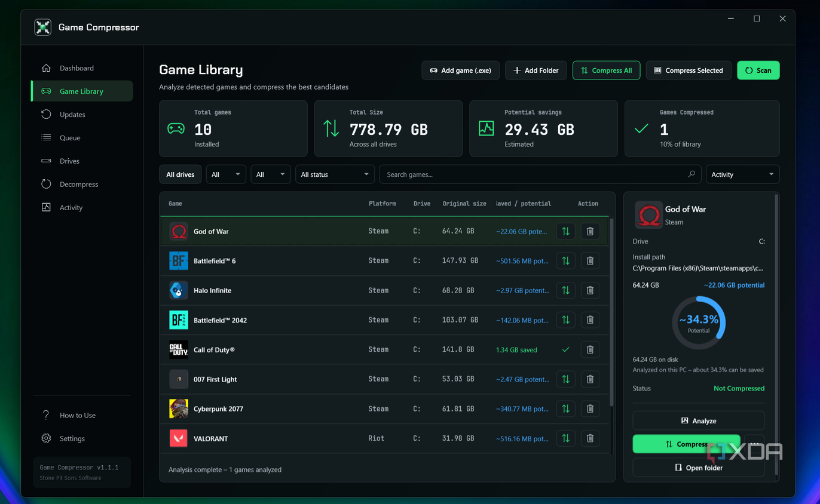Delete the Halo Infinite entry via trash icon
The height and width of the screenshot is (504, 820).
(x=590, y=290)
